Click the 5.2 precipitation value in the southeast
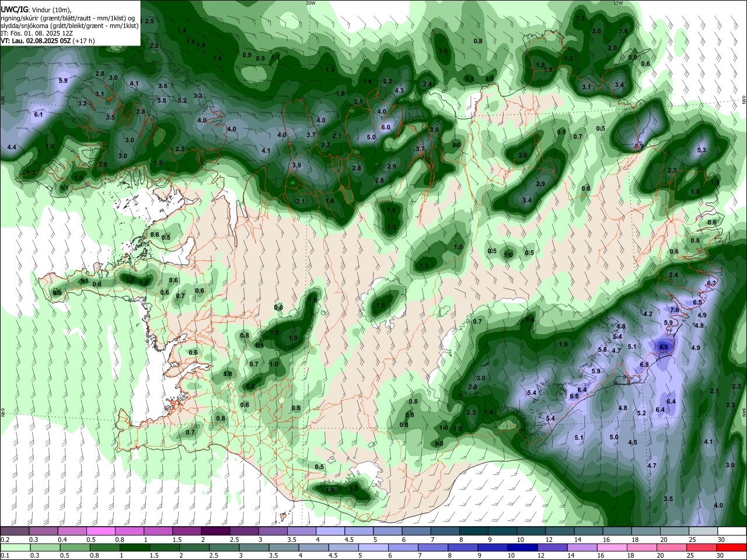This screenshot has width=747, height=560. click(641, 413)
